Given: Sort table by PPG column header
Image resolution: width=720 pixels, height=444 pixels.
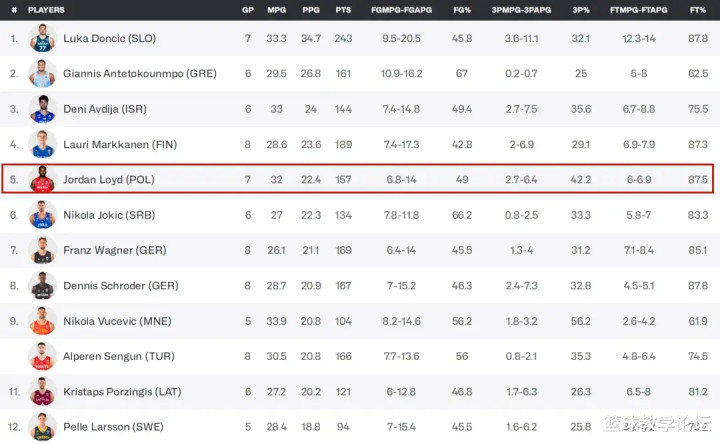Looking at the screenshot, I should click(x=311, y=10).
